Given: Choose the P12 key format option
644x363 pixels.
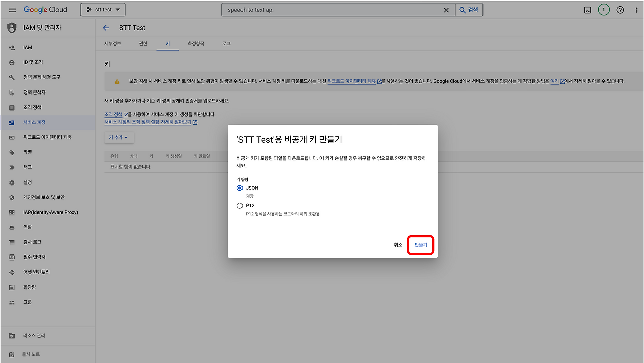Looking at the screenshot, I should tap(240, 205).
